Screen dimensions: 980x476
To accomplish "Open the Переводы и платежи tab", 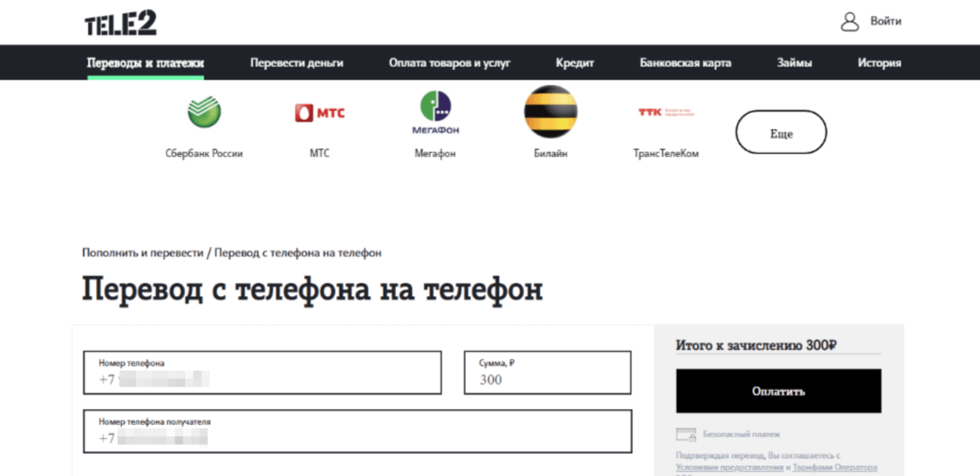I will tap(145, 62).
